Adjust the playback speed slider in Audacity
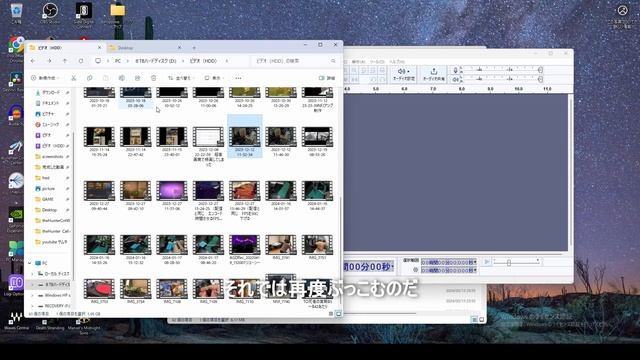 click(509, 263)
